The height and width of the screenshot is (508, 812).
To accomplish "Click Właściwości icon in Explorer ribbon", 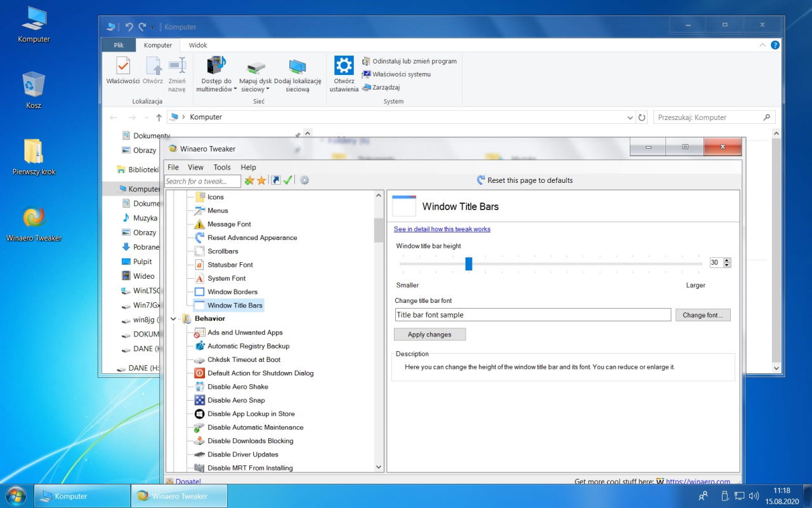I will [123, 65].
